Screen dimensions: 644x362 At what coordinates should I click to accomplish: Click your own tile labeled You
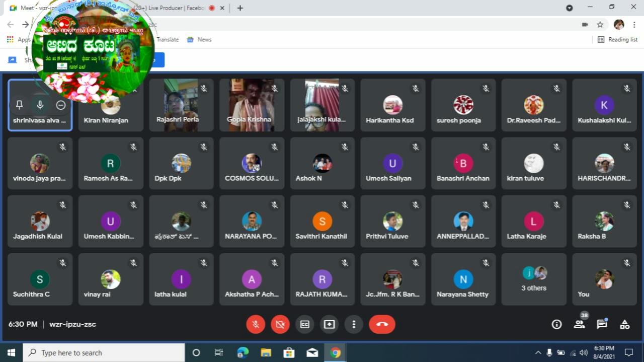click(604, 279)
